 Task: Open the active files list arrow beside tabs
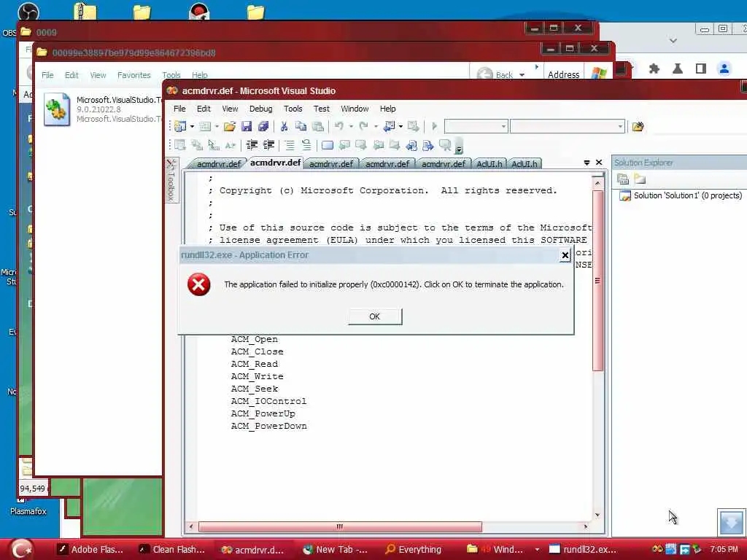point(587,163)
